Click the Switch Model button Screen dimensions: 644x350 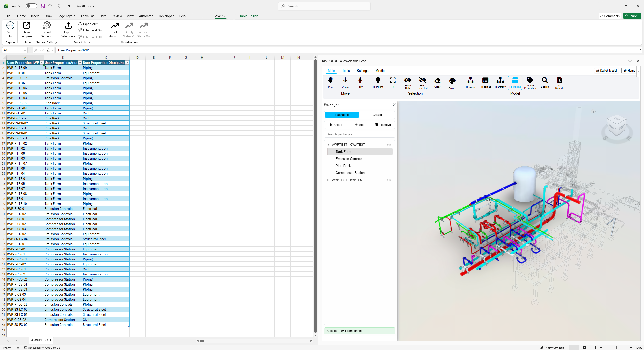tap(606, 71)
